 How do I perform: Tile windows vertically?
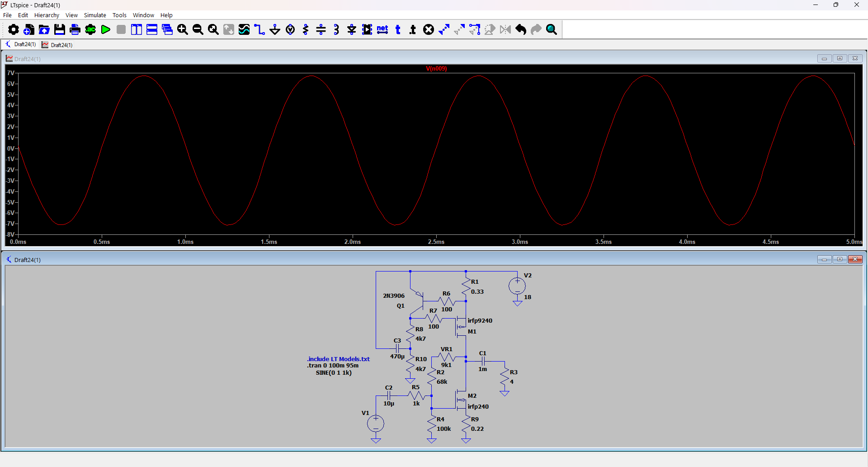click(137, 30)
